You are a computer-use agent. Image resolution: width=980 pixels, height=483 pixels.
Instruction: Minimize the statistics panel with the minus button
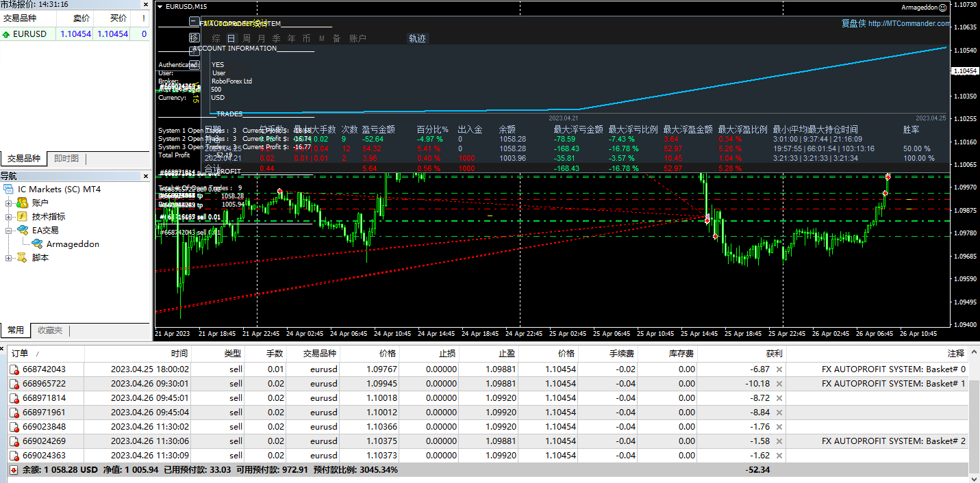click(194, 22)
